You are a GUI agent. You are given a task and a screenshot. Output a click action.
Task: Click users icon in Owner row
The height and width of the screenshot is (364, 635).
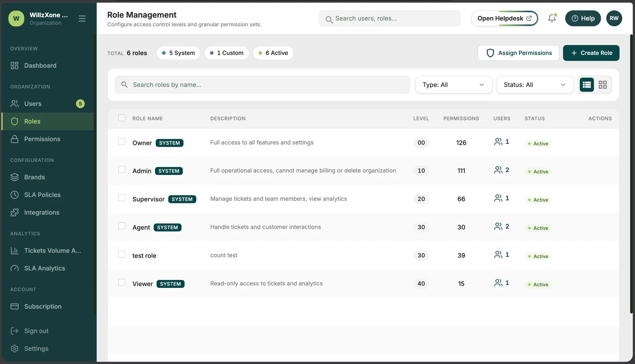pyautogui.click(x=498, y=142)
